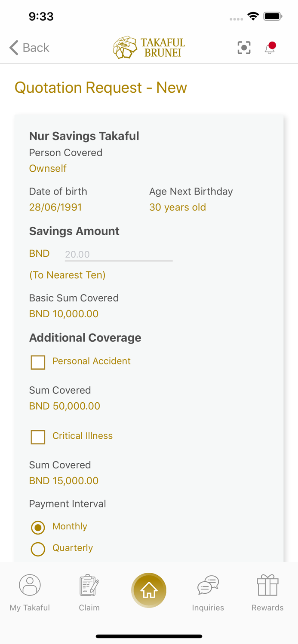This screenshot has width=298, height=644.
Task: Enable the Personal Accident checkbox
Action: pos(38,362)
